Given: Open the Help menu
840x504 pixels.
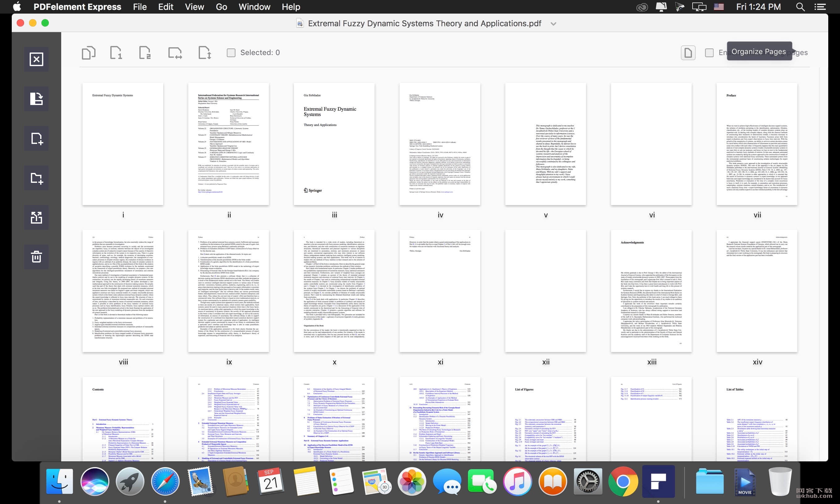Looking at the screenshot, I should point(291,7).
